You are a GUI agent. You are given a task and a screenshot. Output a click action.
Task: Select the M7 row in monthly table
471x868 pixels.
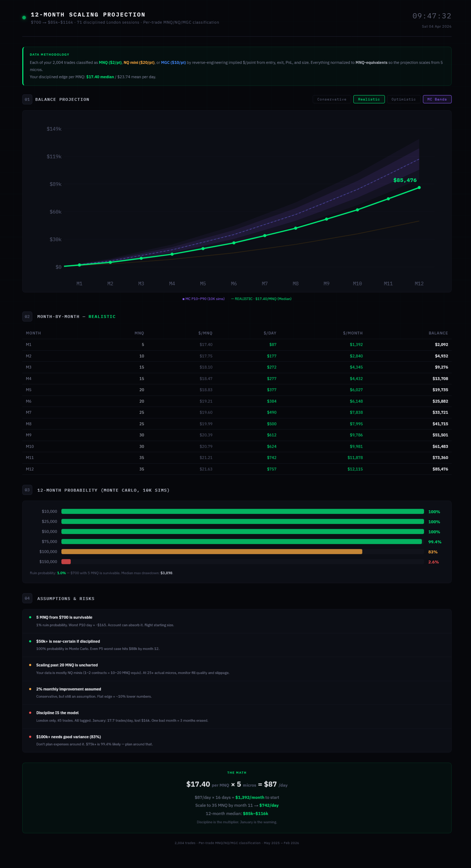[237, 413]
